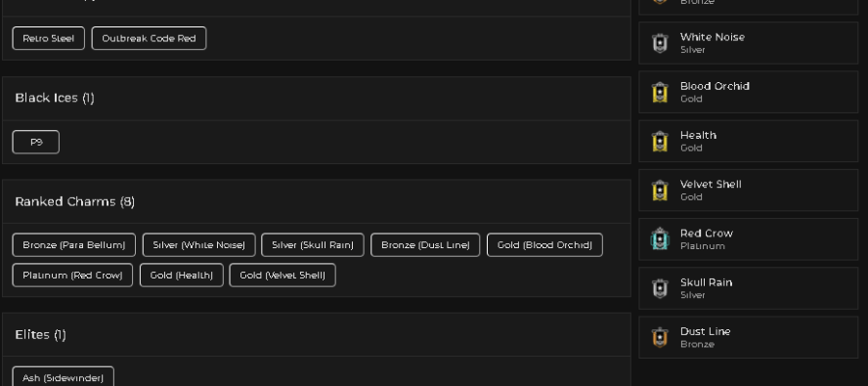This screenshot has height=386, width=868.
Task: Click the Red Crow platinum charm icon
Action: click(x=660, y=239)
